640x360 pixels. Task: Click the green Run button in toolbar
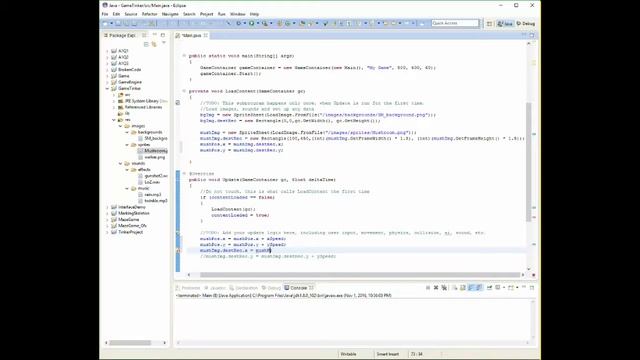point(252,23)
